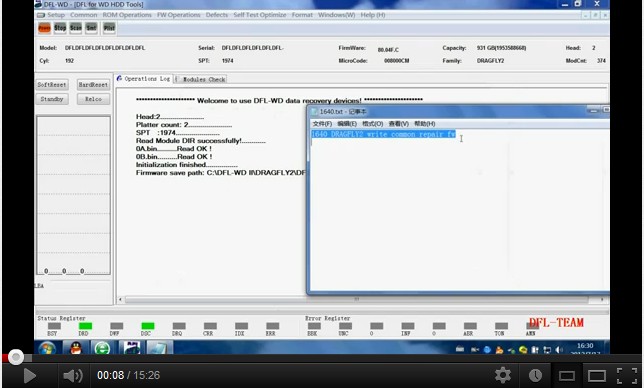The image size is (644, 388).
Task: Click the Smt toolbar button
Action: [91, 28]
